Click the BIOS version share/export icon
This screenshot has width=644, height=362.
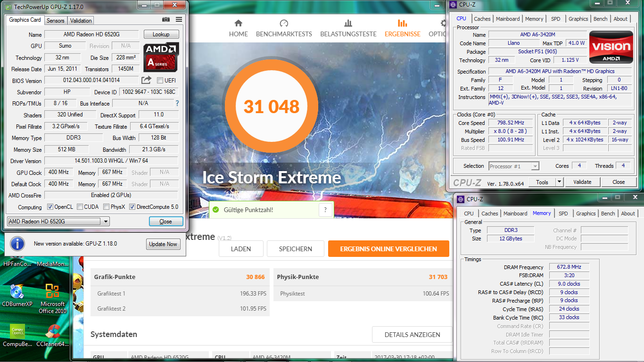coord(147,80)
